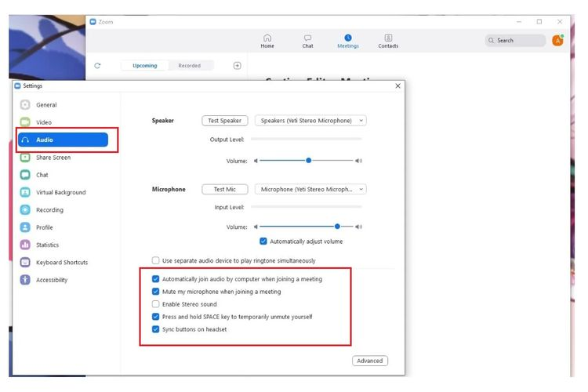
Task: Toggle Mute my microphone when joining
Action: click(155, 292)
